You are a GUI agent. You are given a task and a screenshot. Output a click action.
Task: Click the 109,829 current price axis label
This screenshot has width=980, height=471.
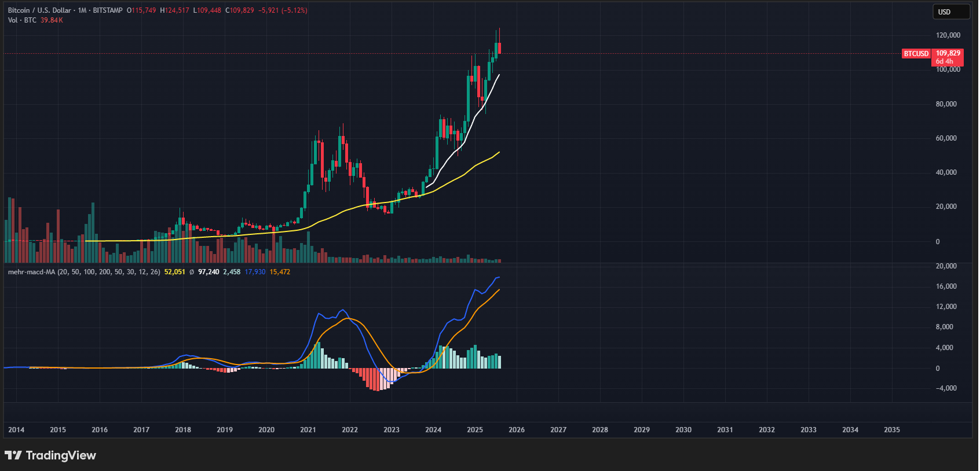948,53
